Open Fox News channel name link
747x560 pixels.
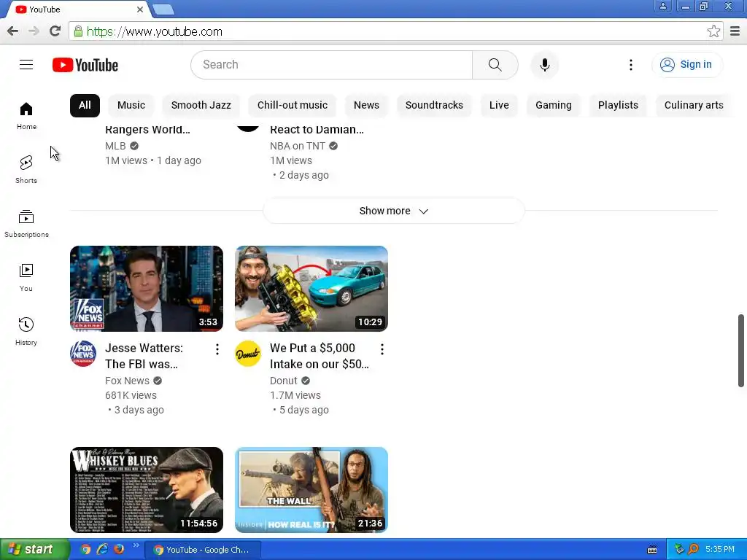[127, 381]
